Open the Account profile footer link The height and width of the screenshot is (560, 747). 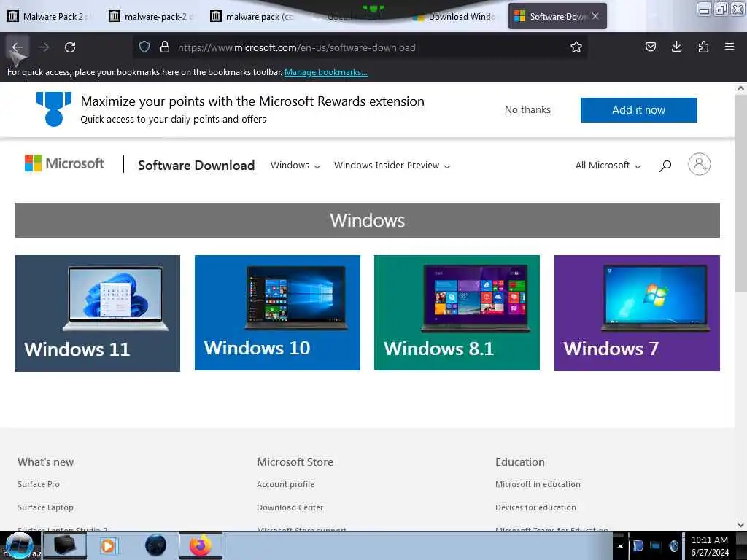[x=285, y=484]
